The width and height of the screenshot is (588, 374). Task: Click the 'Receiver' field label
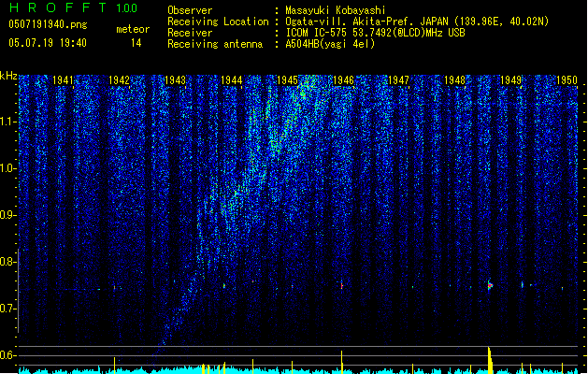point(190,33)
